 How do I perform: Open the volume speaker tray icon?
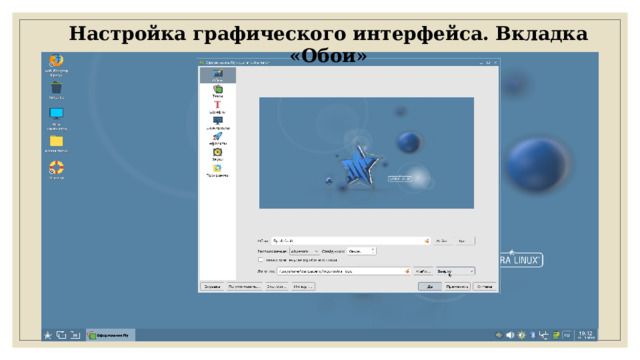pos(510,335)
